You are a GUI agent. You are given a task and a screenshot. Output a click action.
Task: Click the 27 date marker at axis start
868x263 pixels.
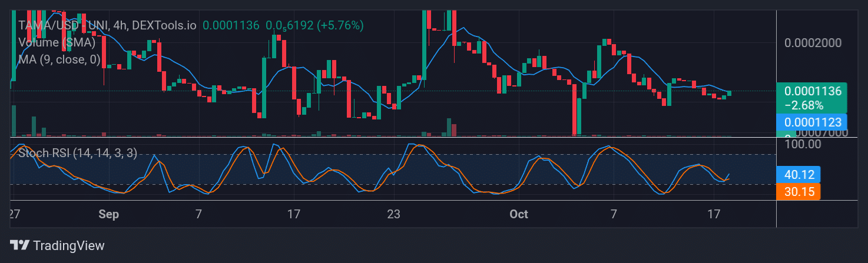[x=15, y=215]
